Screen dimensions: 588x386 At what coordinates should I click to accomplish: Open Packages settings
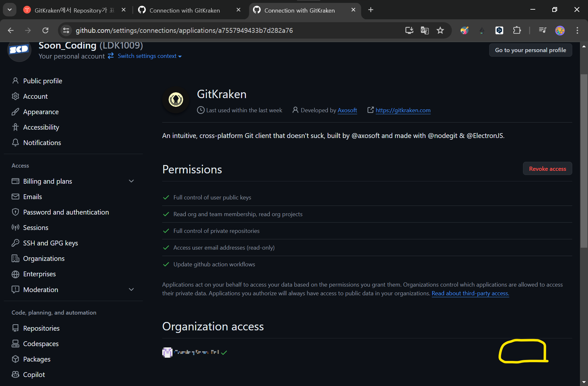tap(37, 359)
